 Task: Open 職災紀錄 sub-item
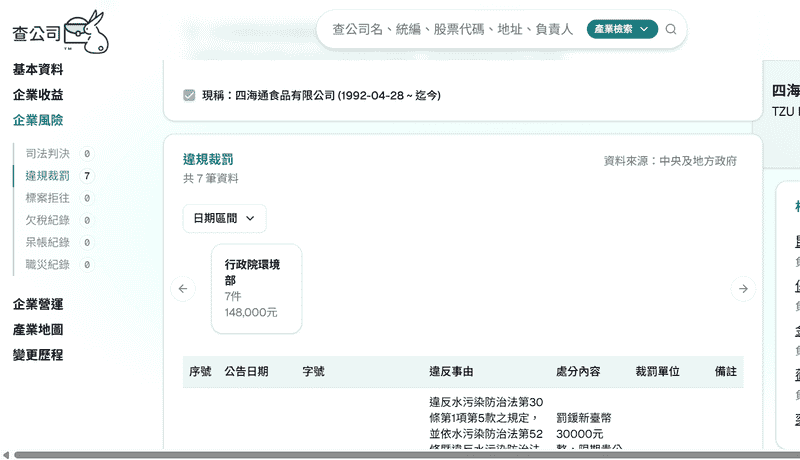coord(47,264)
